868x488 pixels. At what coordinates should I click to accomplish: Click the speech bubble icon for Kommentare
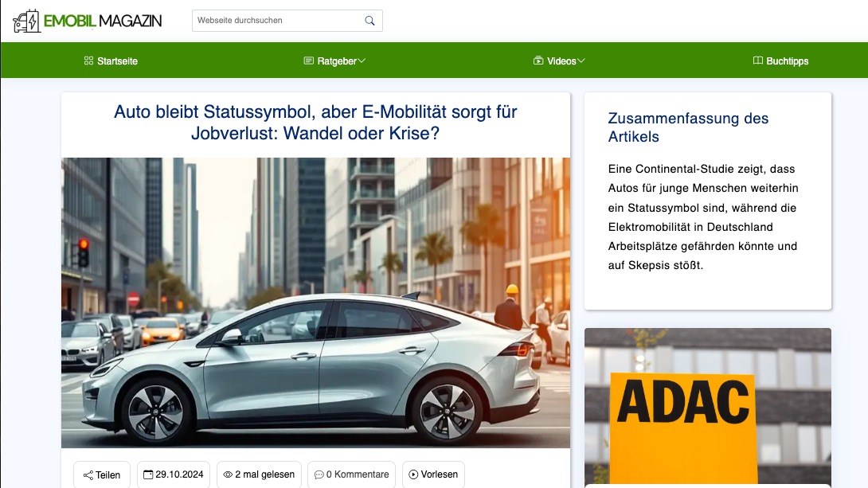(319, 474)
